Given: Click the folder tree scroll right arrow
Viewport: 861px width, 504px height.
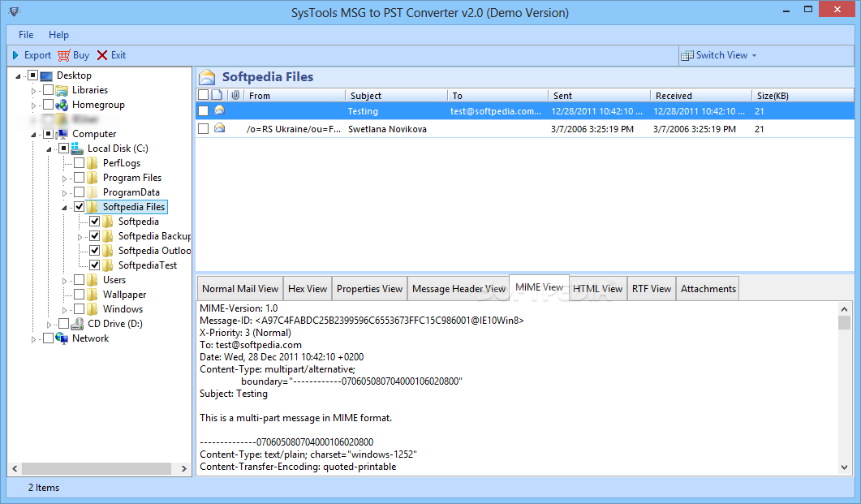Looking at the screenshot, I should [x=184, y=468].
